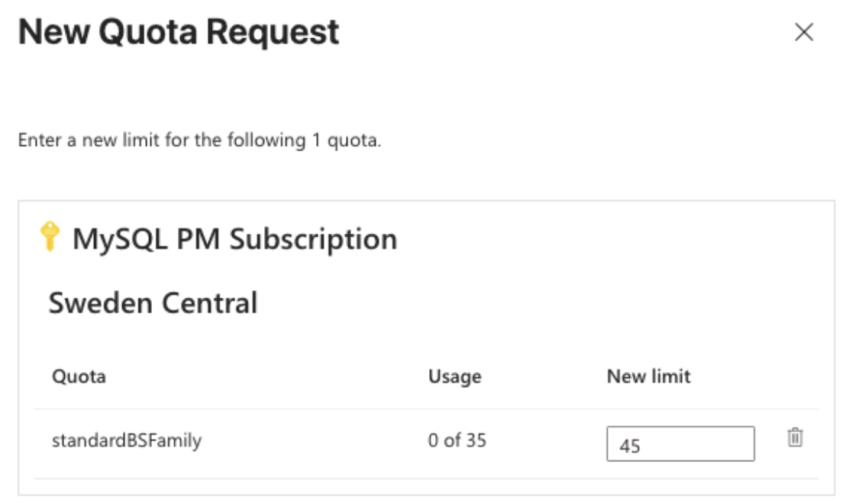Click the New Quota Request title

point(179,32)
